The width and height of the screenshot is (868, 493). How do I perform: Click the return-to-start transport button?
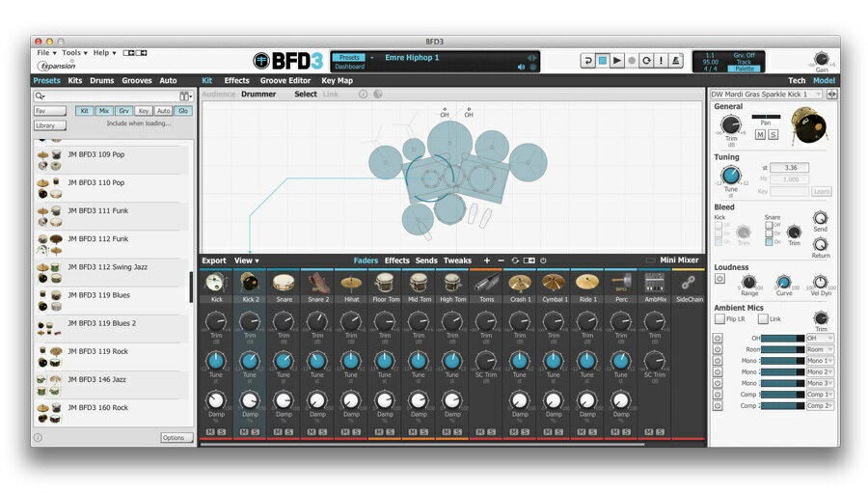(588, 61)
